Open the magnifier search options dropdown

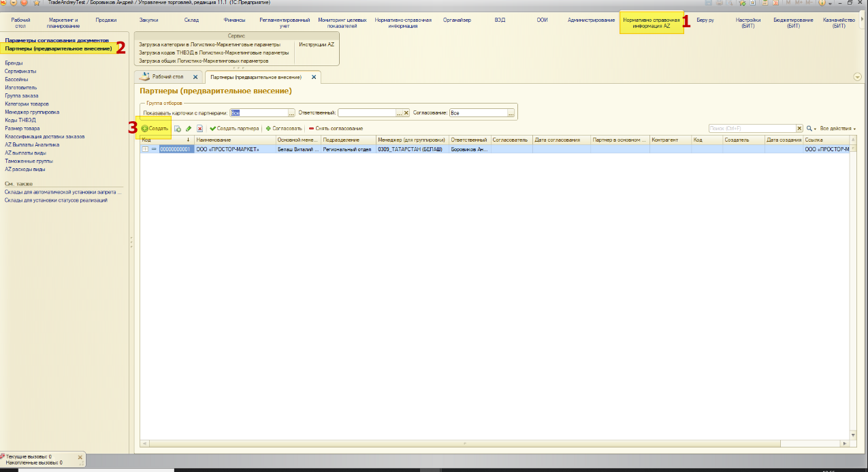pos(811,128)
